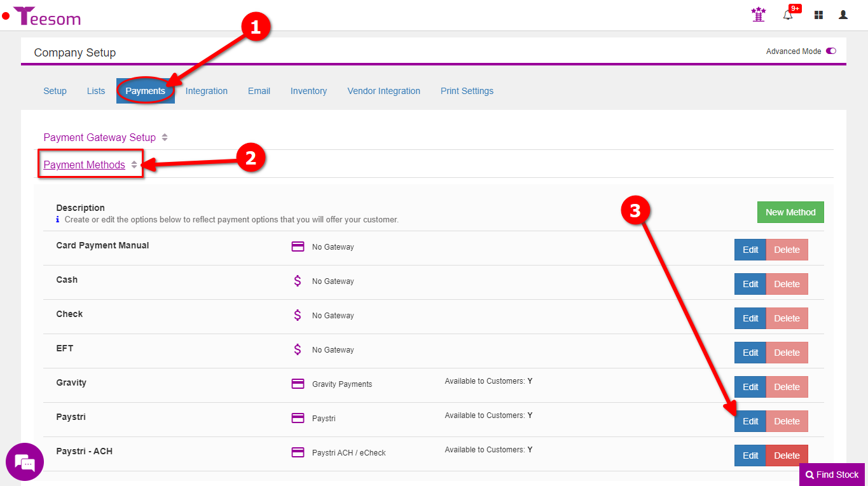Click the Gravity Payments gateway text

[342, 384]
